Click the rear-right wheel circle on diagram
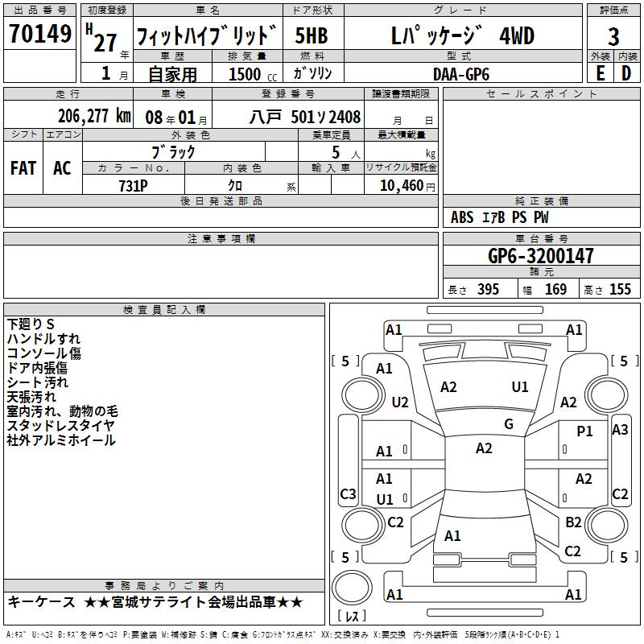Screen dimensions: 644x644 pyautogui.click(x=607, y=526)
